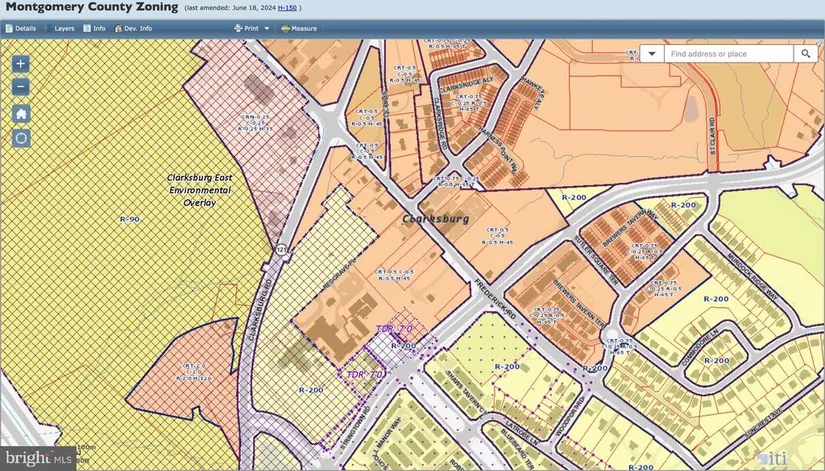Click the magnifying glass search button

pyautogui.click(x=805, y=54)
